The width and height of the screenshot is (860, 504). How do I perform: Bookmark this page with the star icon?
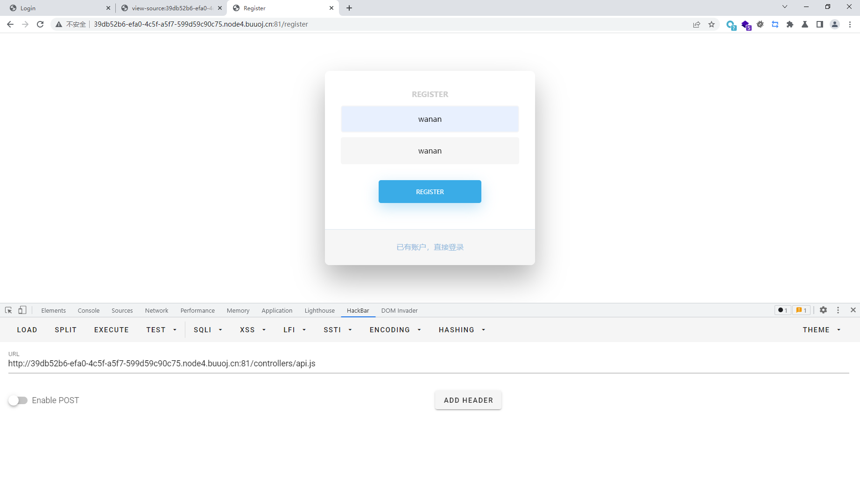pos(712,24)
